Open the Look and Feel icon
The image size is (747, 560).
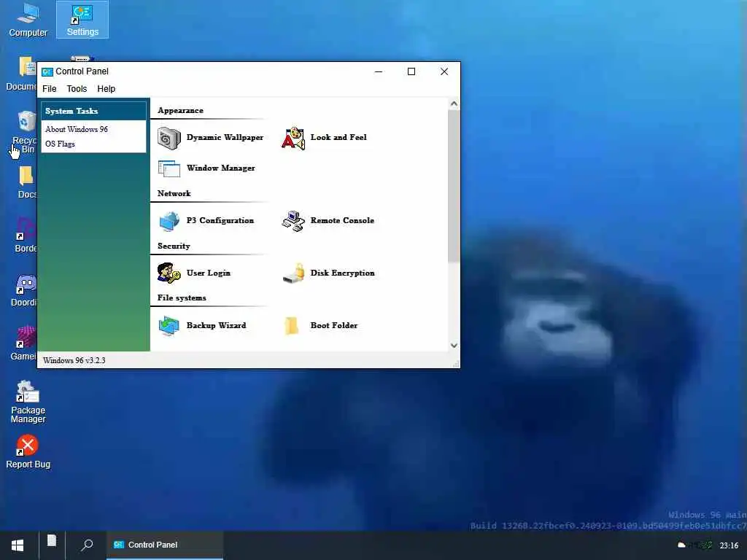293,139
